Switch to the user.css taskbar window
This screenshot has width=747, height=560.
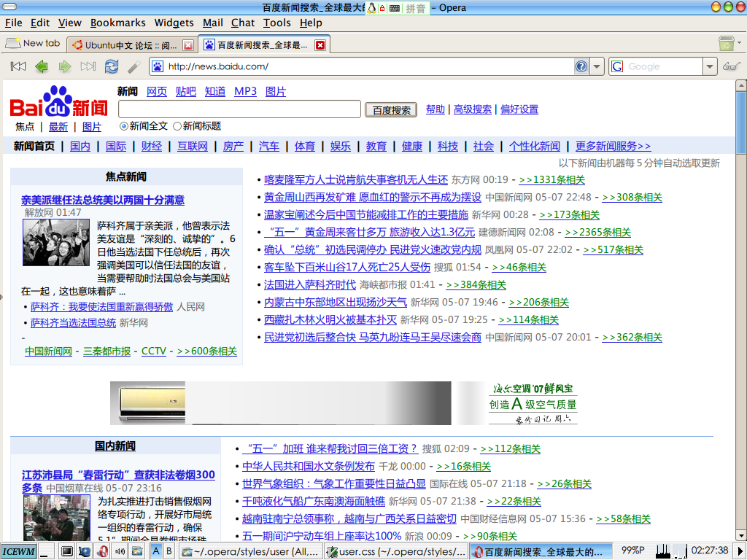pos(396,551)
